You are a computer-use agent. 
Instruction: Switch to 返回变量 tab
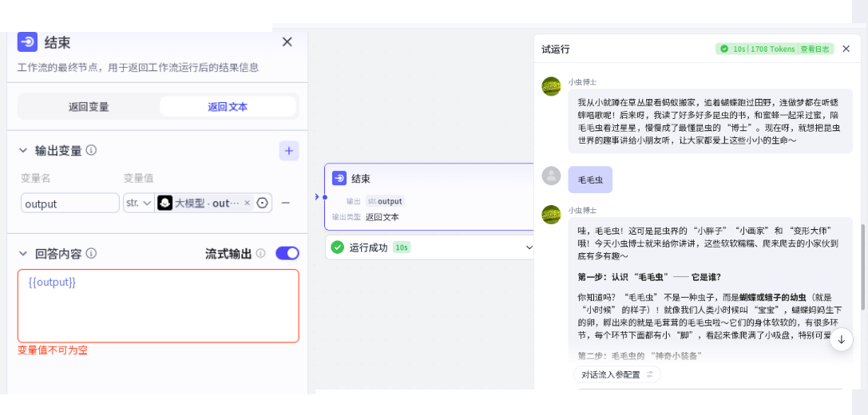click(x=89, y=107)
